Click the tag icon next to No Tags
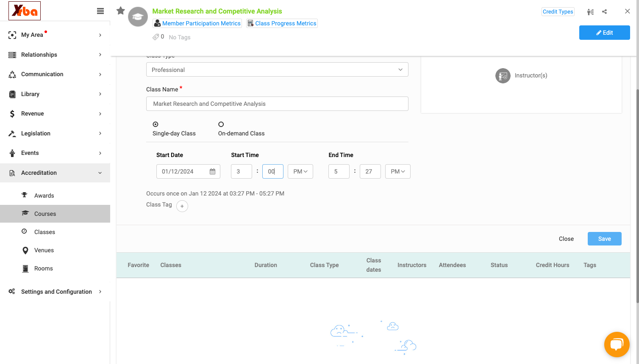Image resolution: width=639 pixels, height=364 pixels. tap(156, 37)
